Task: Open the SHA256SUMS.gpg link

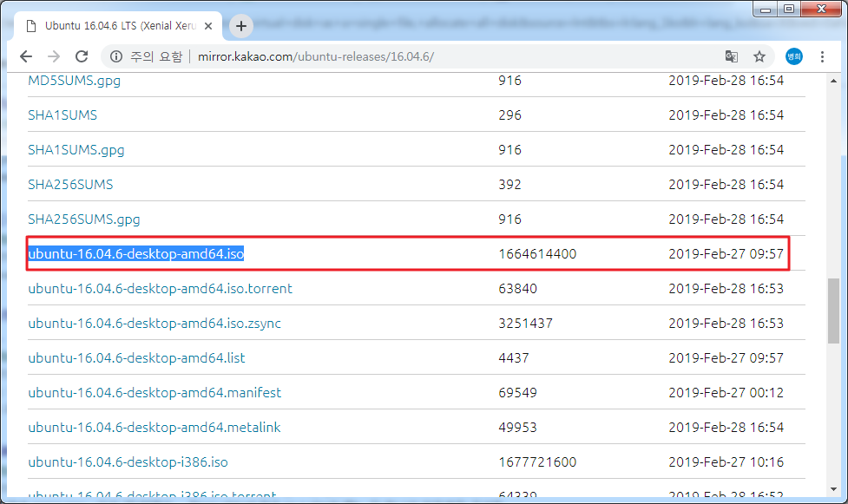Action: pos(84,219)
